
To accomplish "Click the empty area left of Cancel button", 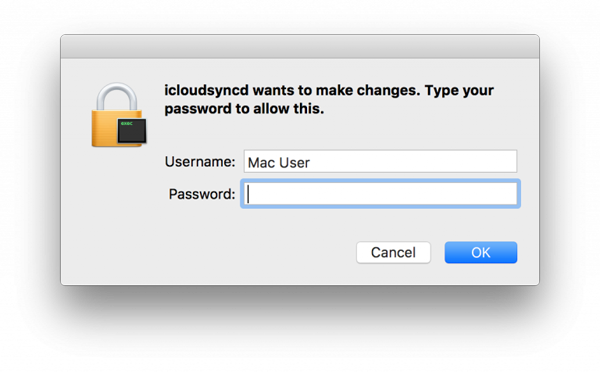I will coord(260,252).
